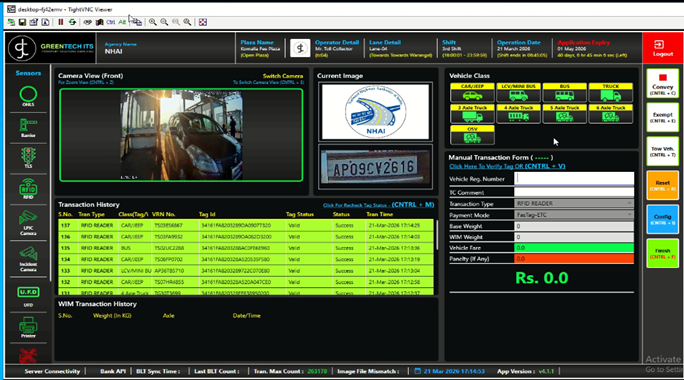Screen dimensions: 684x380
Task: Select OSV vehicle class
Action: pyautogui.click(x=472, y=135)
